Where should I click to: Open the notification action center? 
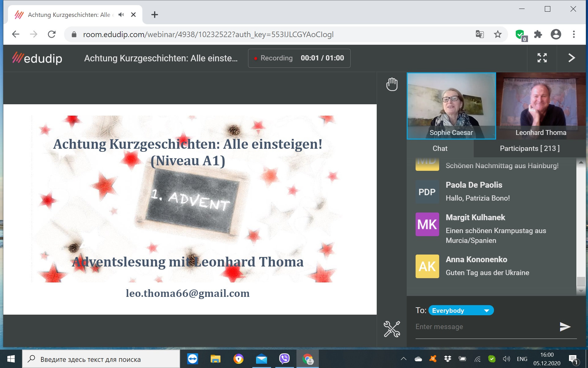pyautogui.click(x=573, y=359)
